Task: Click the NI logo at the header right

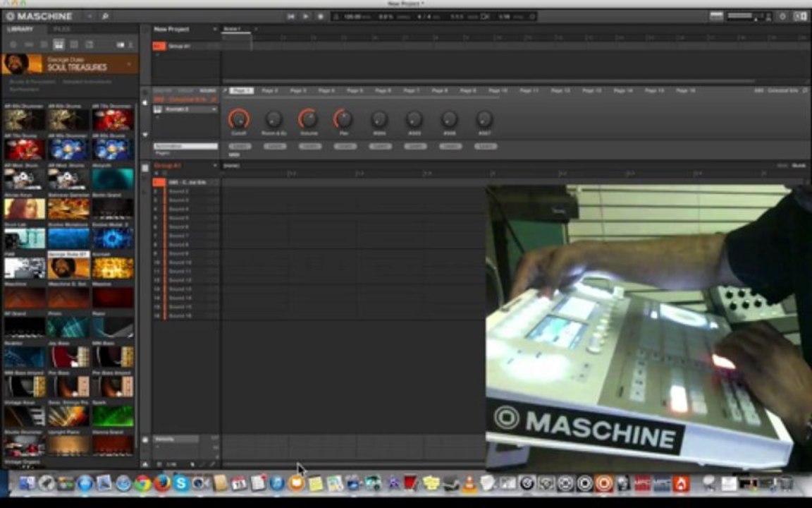Action: (x=801, y=16)
